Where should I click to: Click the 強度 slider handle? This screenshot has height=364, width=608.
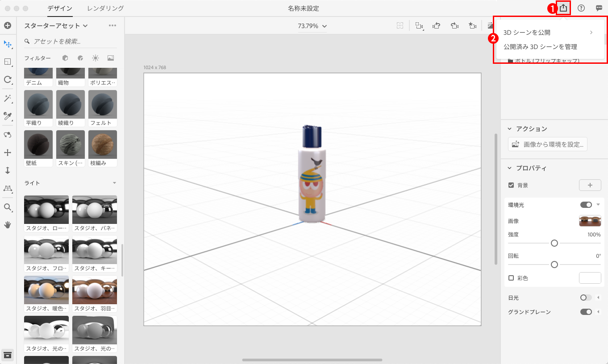click(x=554, y=243)
